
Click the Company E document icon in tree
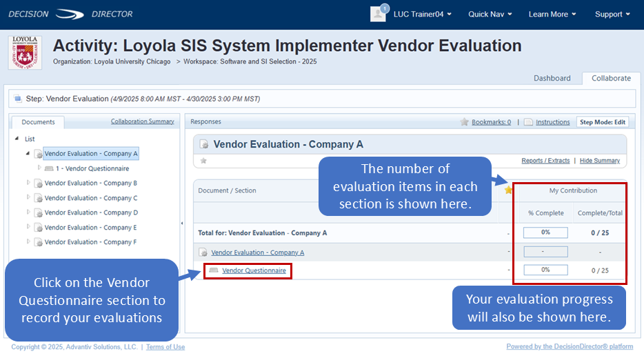tap(38, 228)
